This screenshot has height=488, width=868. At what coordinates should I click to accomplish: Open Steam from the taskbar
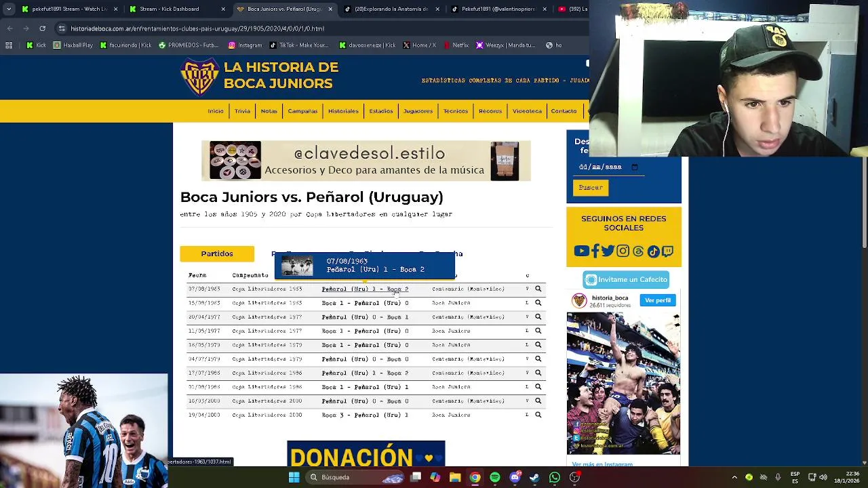(x=534, y=477)
